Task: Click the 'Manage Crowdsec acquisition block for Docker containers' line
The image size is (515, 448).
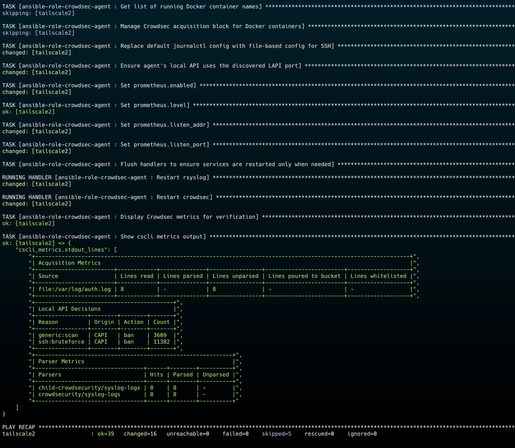Action: 258,26
